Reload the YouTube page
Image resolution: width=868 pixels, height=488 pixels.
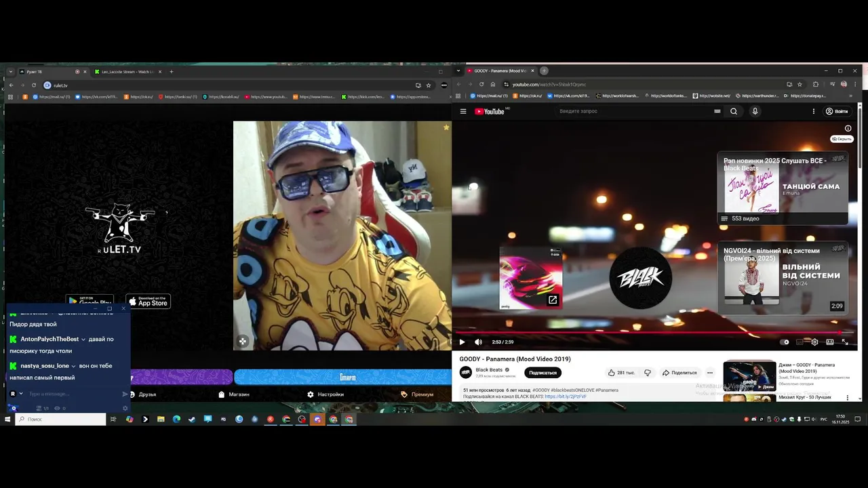click(x=481, y=85)
